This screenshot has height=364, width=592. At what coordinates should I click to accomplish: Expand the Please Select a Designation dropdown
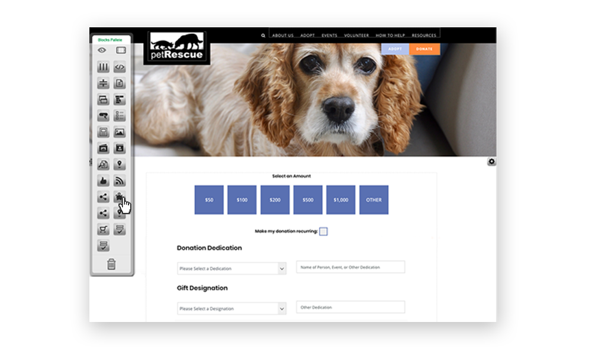231,308
